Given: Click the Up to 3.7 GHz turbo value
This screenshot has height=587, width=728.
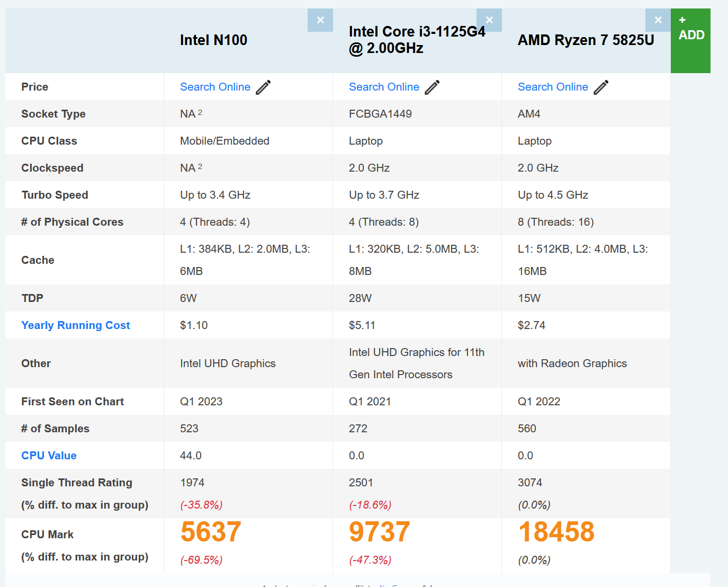Looking at the screenshot, I should click(x=384, y=195).
